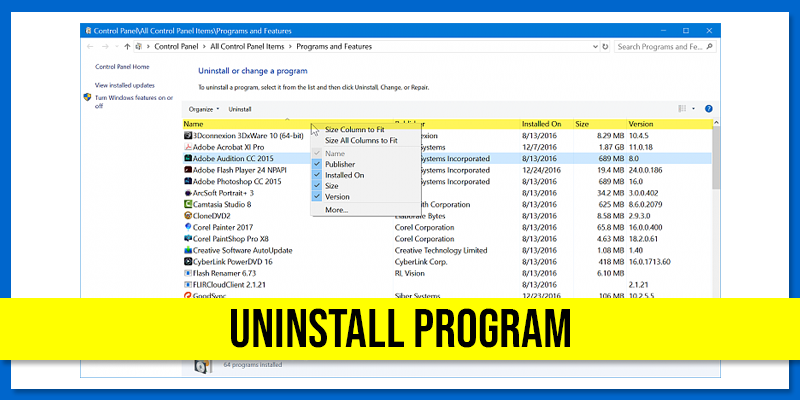Open the help question mark icon
Viewport: 800px width, 400px height.
point(708,109)
